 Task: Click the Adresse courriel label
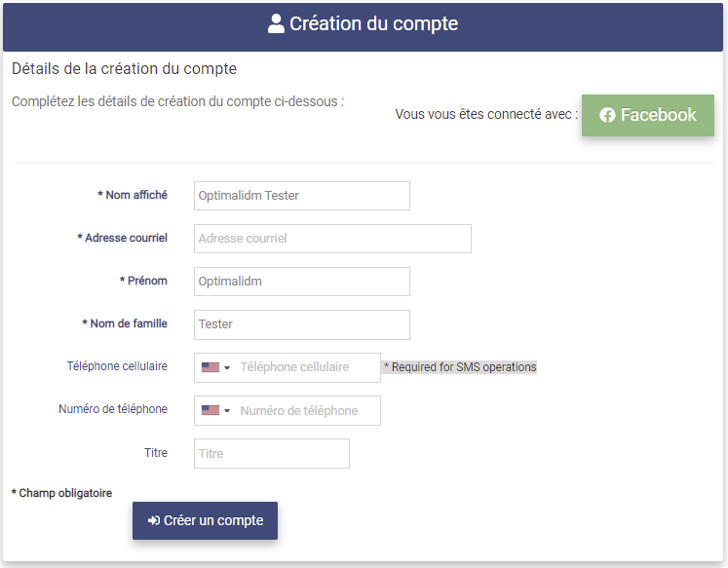pyautogui.click(x=123, y=238)
